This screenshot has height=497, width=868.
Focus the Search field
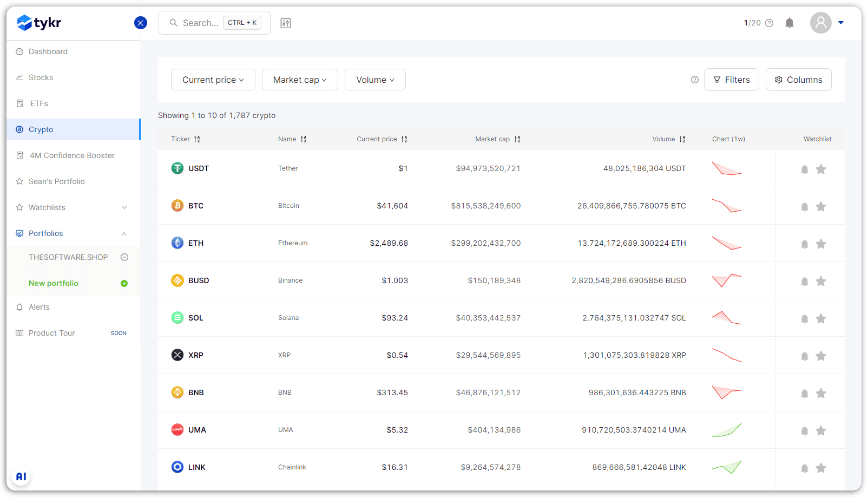pyautogui.click(x=214, y=23)
